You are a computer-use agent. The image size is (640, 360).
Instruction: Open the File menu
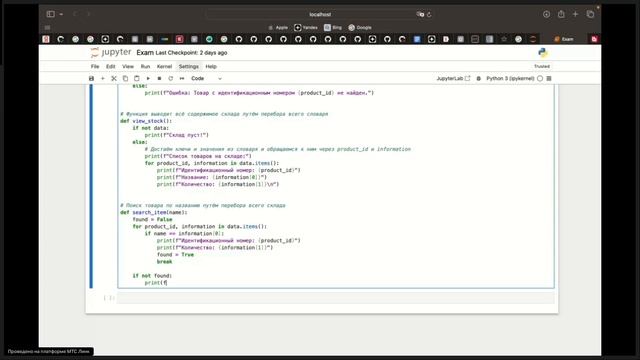[x=95, y=67]
